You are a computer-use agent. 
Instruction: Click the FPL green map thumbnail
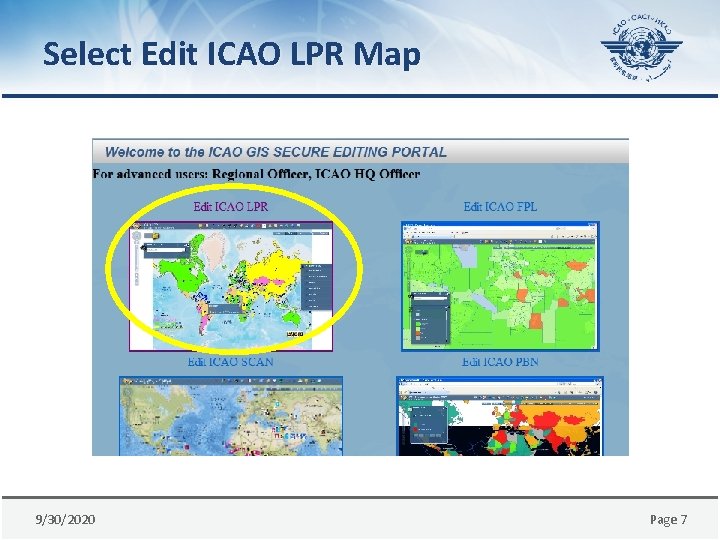(x=500, y=287)
